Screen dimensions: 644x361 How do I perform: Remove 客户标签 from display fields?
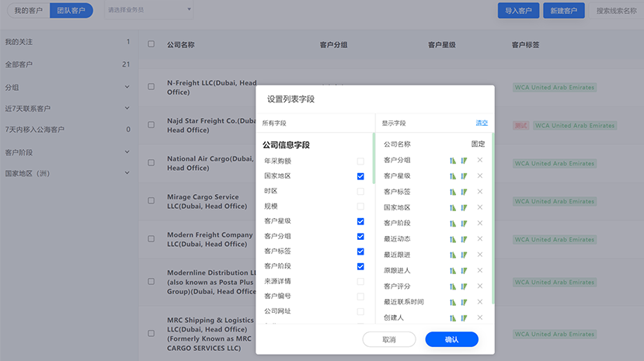[x=480, y=192]
